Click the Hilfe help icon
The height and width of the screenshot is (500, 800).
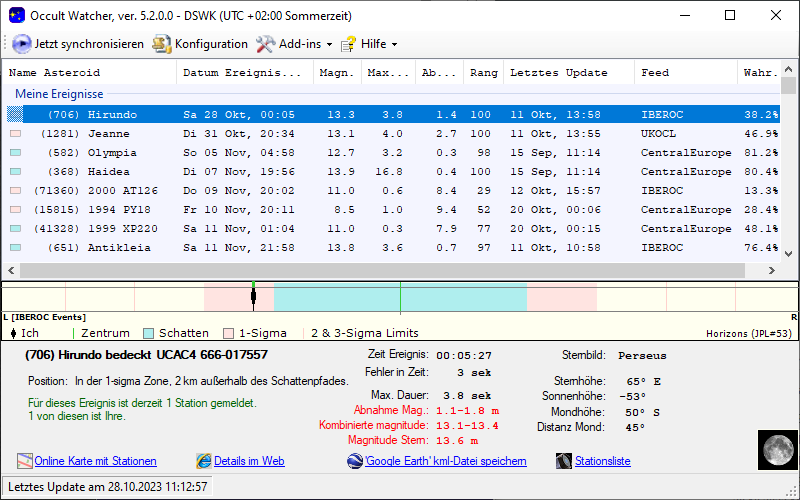point(348,44)
